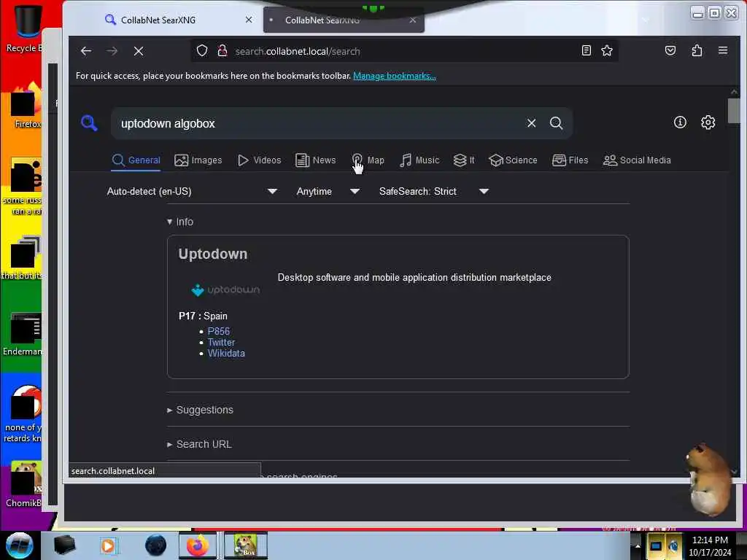Open the Auto-detect (en-US) language dropdown
This screenshot has width=747, height=560.
192,192
